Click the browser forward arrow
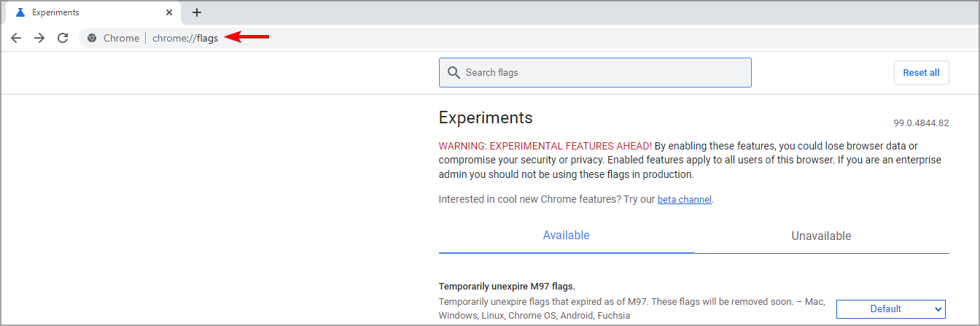Viewport: 980px width, 326px height. click(39, 38)
